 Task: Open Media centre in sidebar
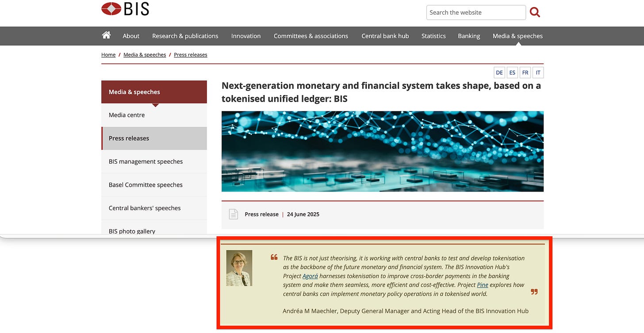[154, 115]
